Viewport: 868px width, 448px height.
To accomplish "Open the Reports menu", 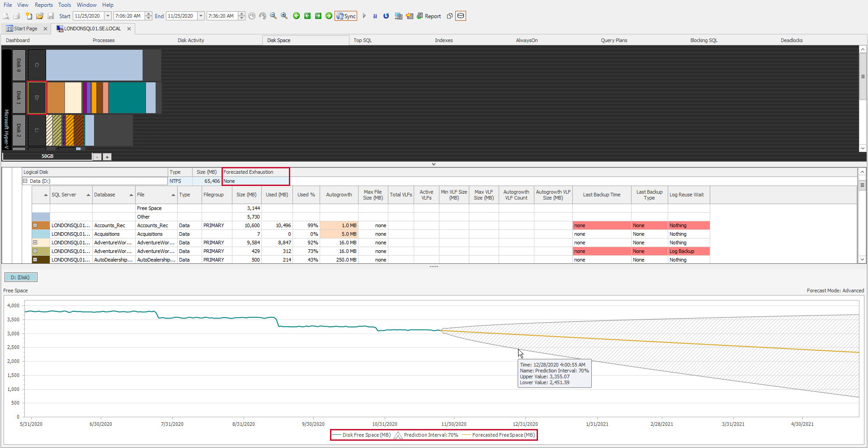I will [x=44, y=5].
